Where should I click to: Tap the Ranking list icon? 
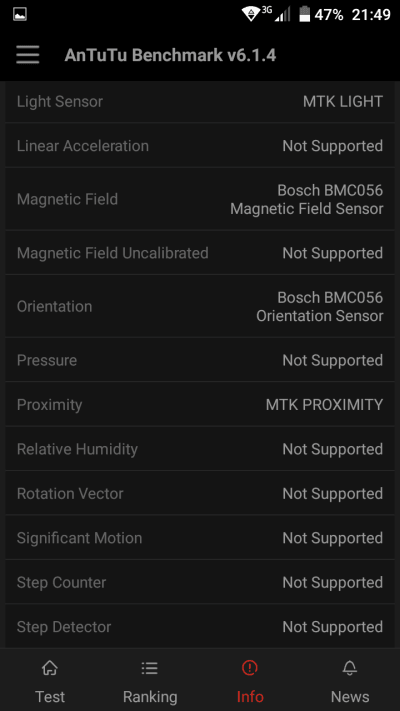(x=150, y=667)
